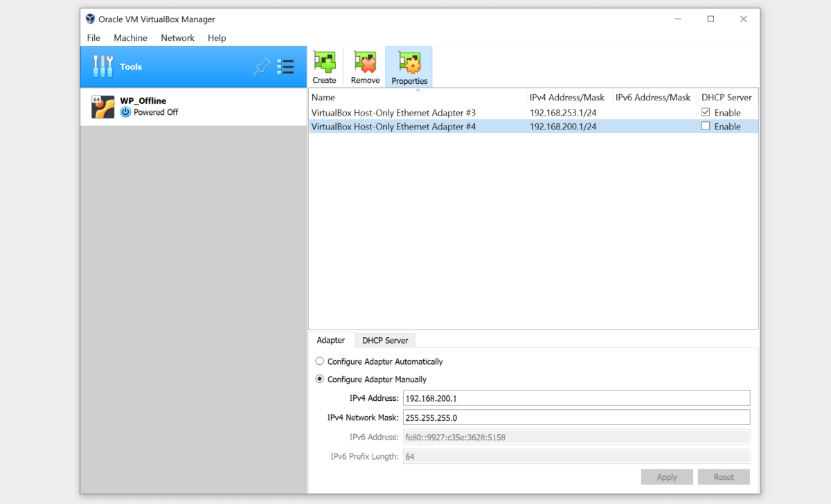
Task: Open the Machine menu
Action: click(130, 38)
